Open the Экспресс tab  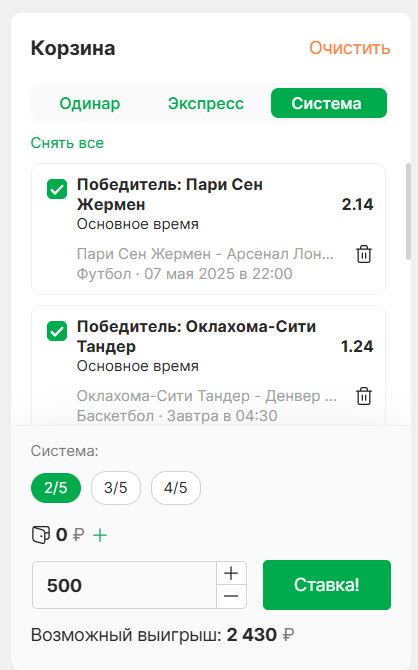pos(206,103)
